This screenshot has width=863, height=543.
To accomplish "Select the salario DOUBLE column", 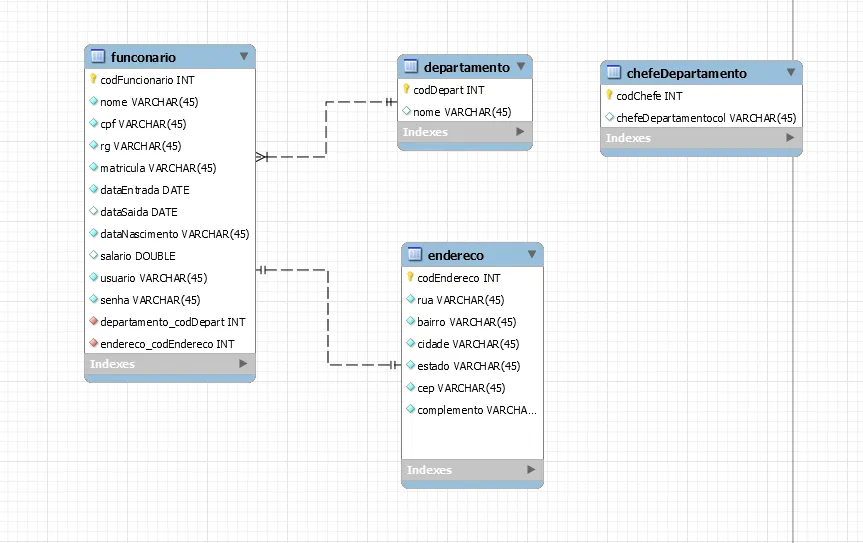I will [138, 256].
